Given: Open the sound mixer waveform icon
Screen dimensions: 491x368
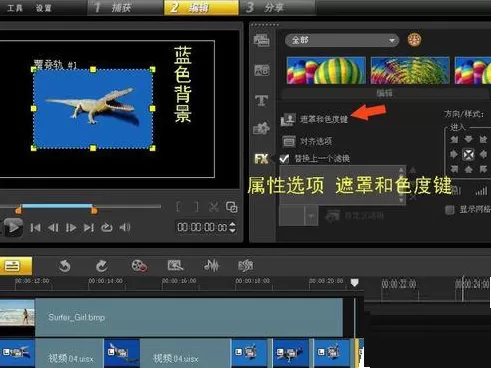Looking at the screenshot, I should tap(211, 266).
